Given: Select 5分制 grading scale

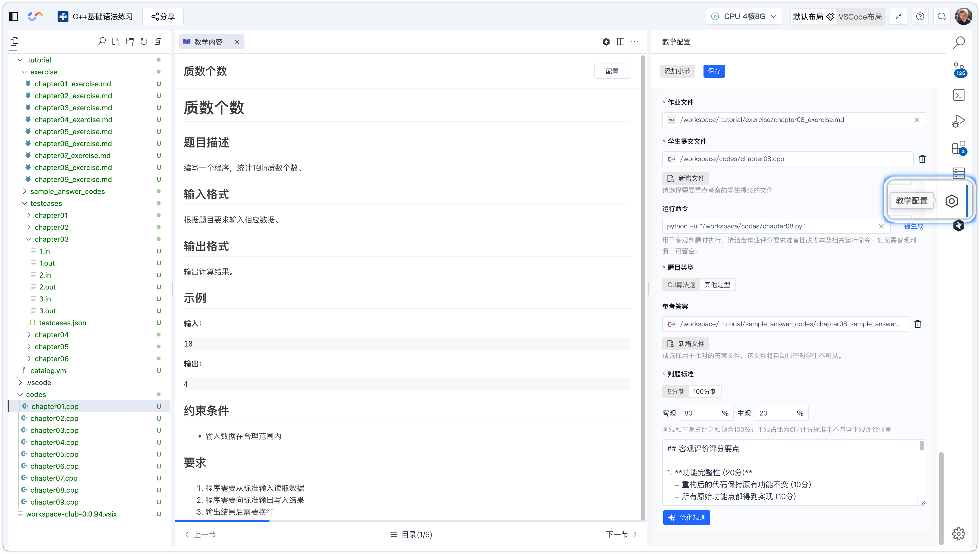Looking at the screenshot, I should pyautogui.click(x=676, y=392).
